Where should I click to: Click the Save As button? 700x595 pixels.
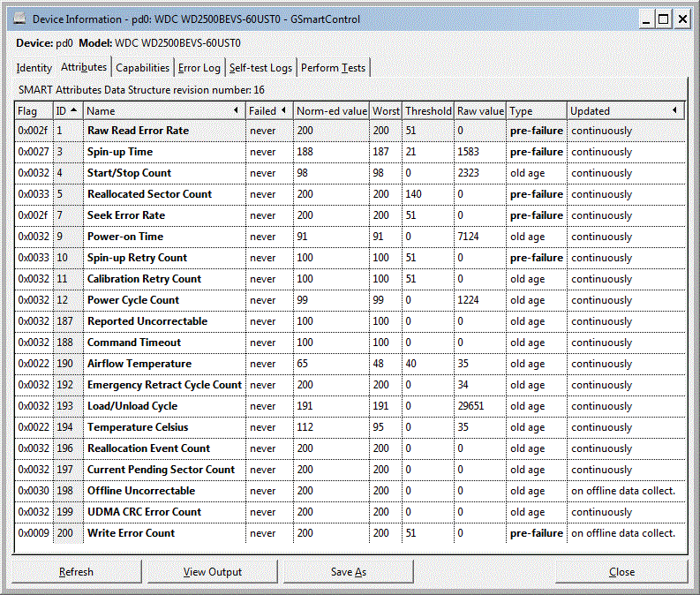pos(348,572)
